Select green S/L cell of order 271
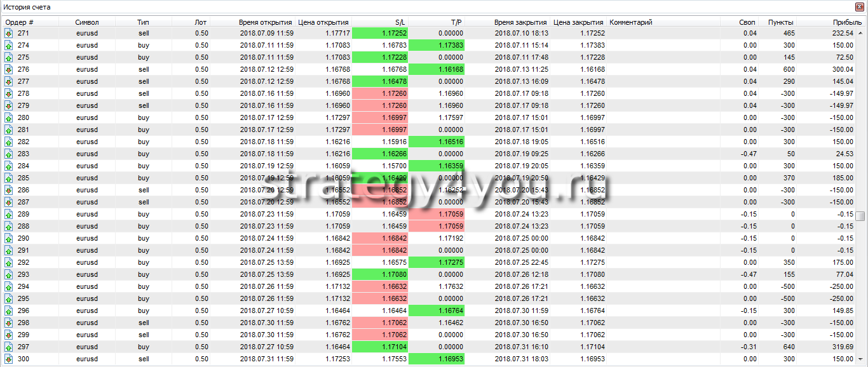 click(380, 33)
